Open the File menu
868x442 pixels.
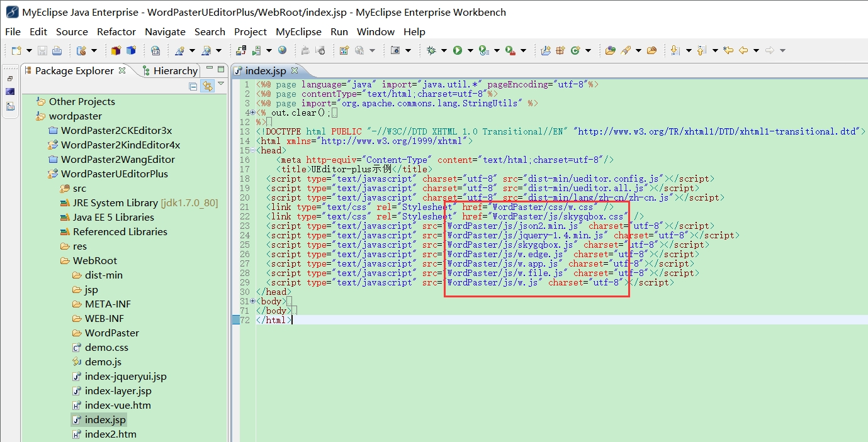pyautogui.click(x=13, y=31)
